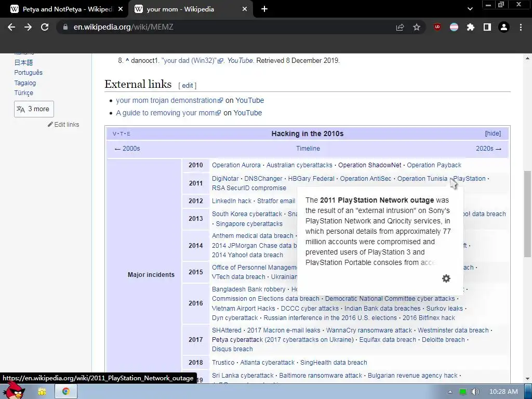Open the Angry Birds Start button

(x=14, y=391)
